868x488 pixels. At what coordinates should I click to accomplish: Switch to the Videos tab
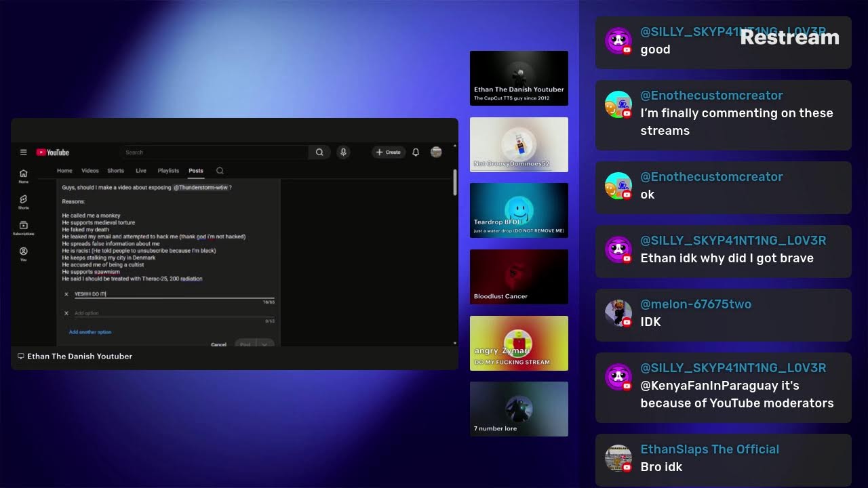pyautogui.click(x=90, y=171)
